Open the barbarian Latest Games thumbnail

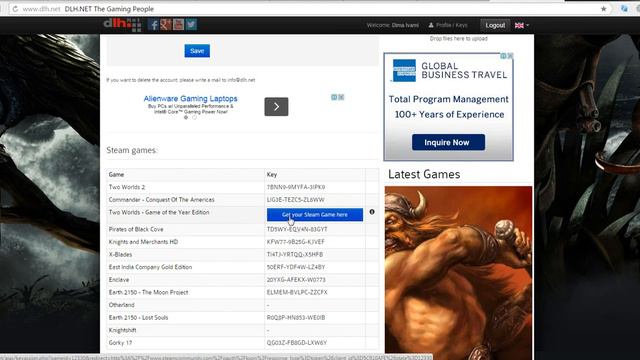click(x=458, y=271)
